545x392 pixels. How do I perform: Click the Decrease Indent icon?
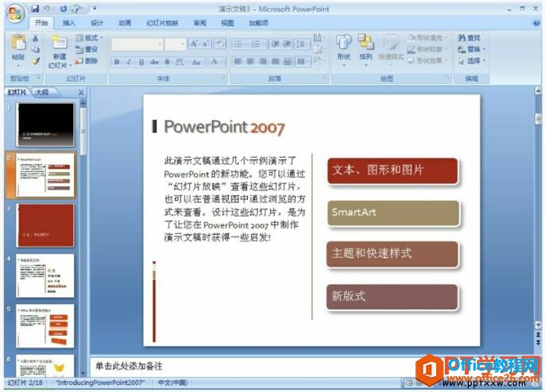pos(275,44)
